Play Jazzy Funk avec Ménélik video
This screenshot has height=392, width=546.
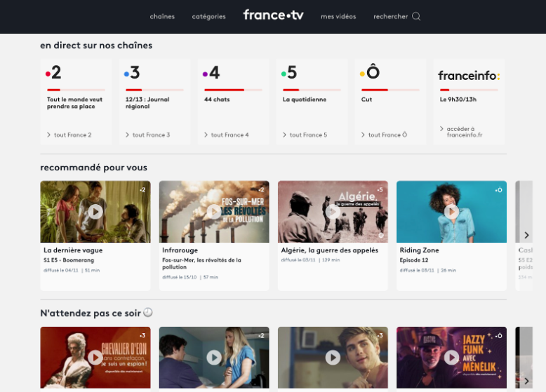click(452, 357)
